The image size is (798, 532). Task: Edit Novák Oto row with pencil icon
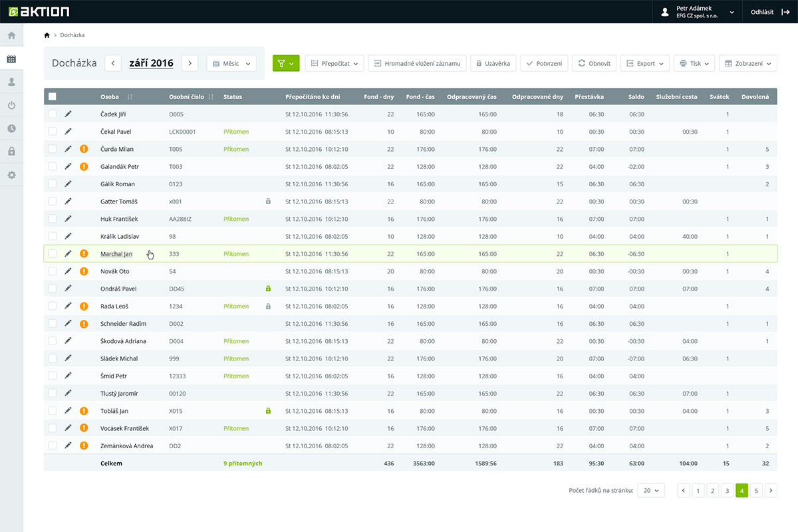click(68, 271)
